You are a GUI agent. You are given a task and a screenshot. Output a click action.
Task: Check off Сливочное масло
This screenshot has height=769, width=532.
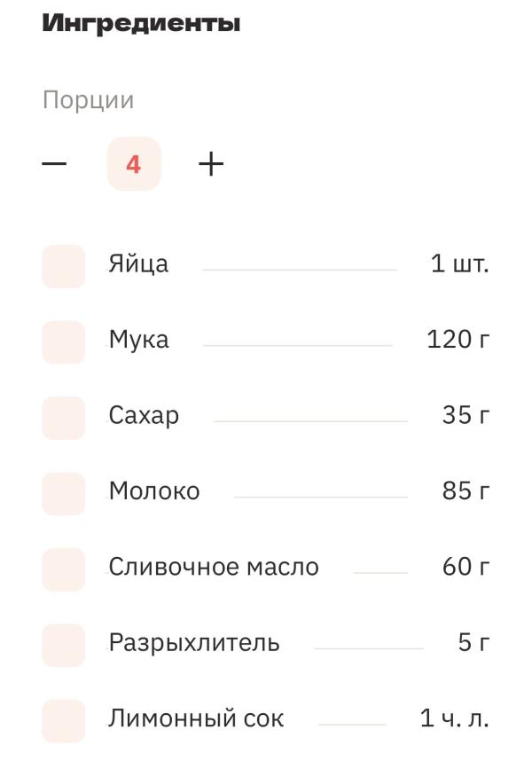point(64,569)
